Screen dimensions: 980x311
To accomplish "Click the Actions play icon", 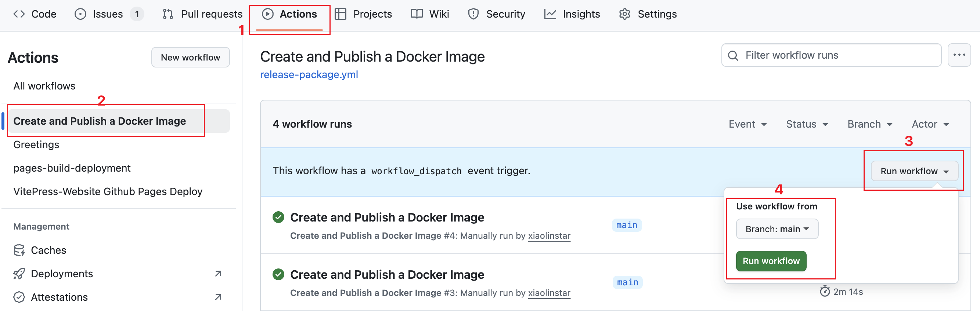I will click(267, 14).
